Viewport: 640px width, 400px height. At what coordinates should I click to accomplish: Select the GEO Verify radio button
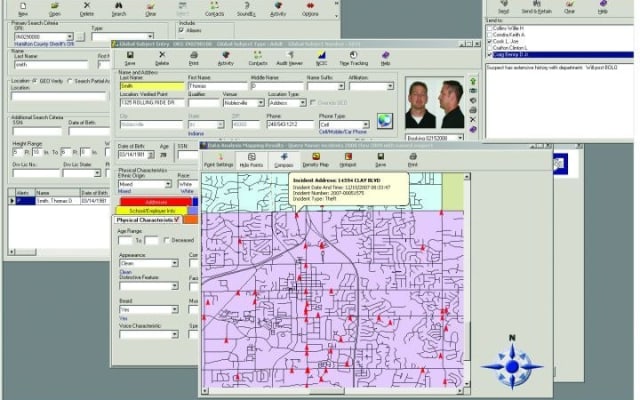click(35, 80)
